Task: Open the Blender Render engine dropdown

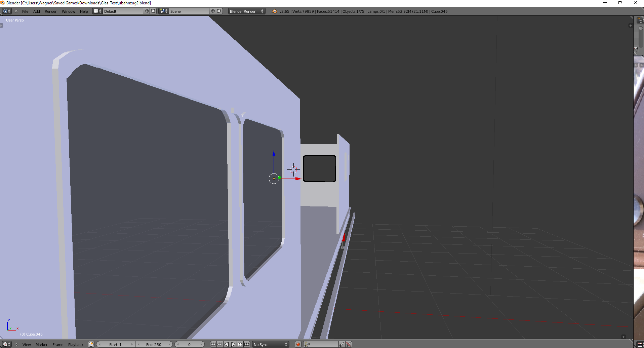Action: tap(247, 11)
